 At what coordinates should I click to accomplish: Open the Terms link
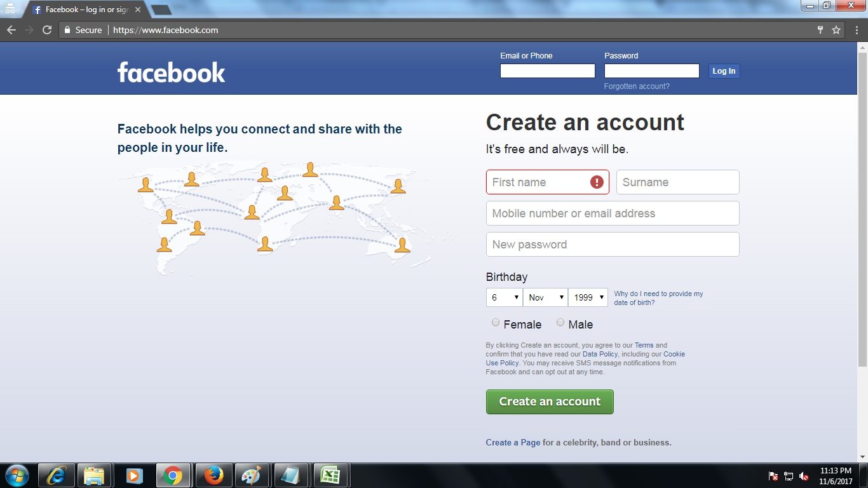pyautogui.click(x=644, y=345)
